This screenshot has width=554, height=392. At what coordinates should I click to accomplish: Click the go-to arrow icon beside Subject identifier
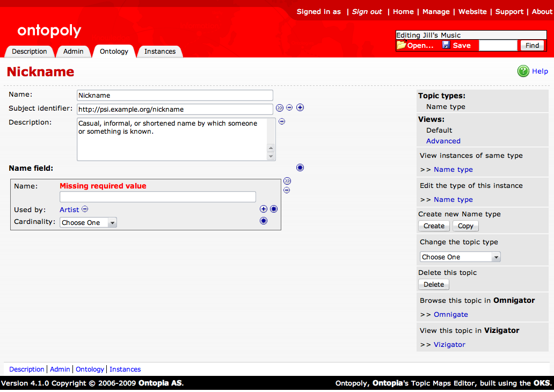pos(280,107)
